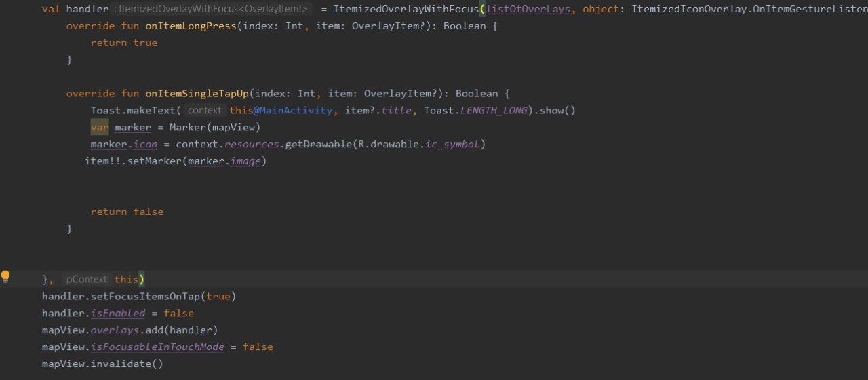Click the 'icon' property after marker
The image size is (868, 380).
click(145, 145)
